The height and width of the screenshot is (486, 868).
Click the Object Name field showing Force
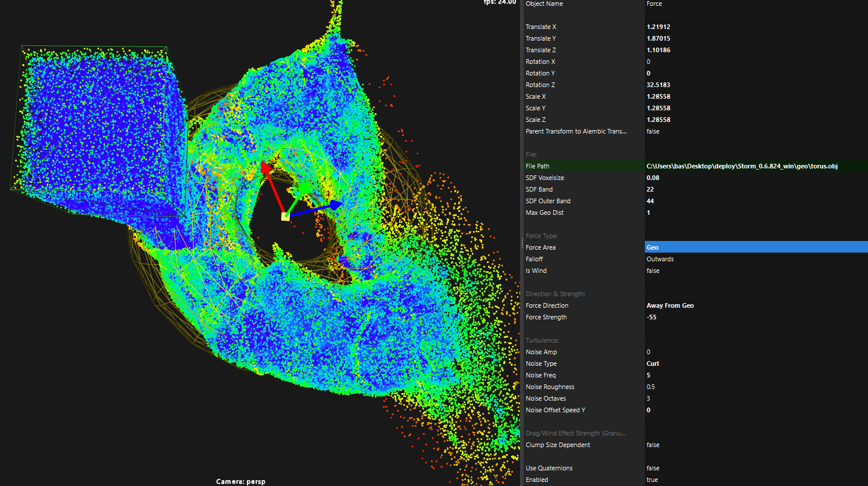tap(654, 4)
